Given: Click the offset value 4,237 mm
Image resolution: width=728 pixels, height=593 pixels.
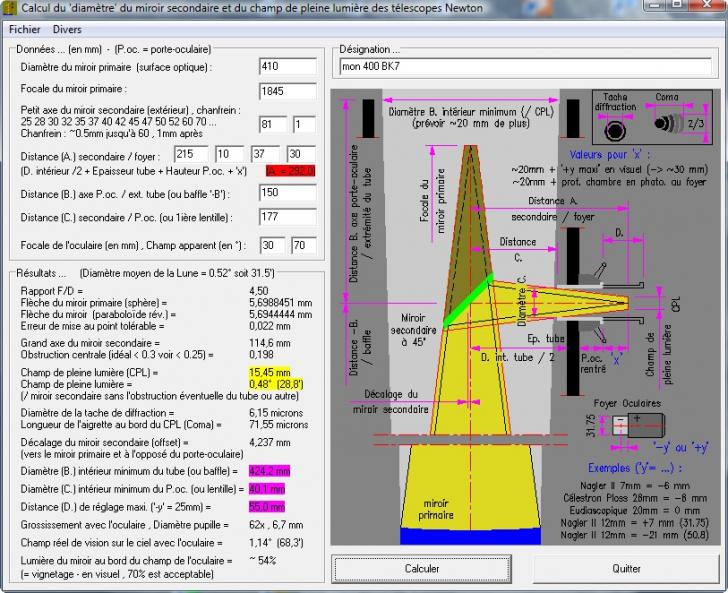Looking at the screenshot, I should click(x=270, y=442).
